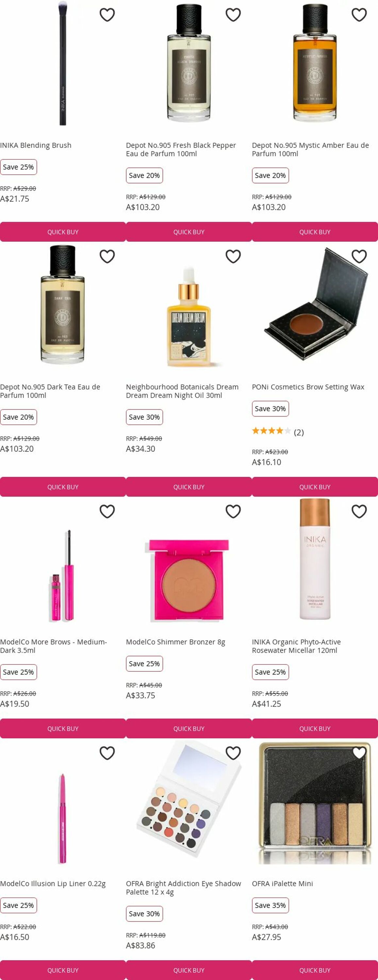This screenshot has width=378, height=980.
Task: Wishlist the Mystic Amber Eau de Parfum
Action: [359, 15]
